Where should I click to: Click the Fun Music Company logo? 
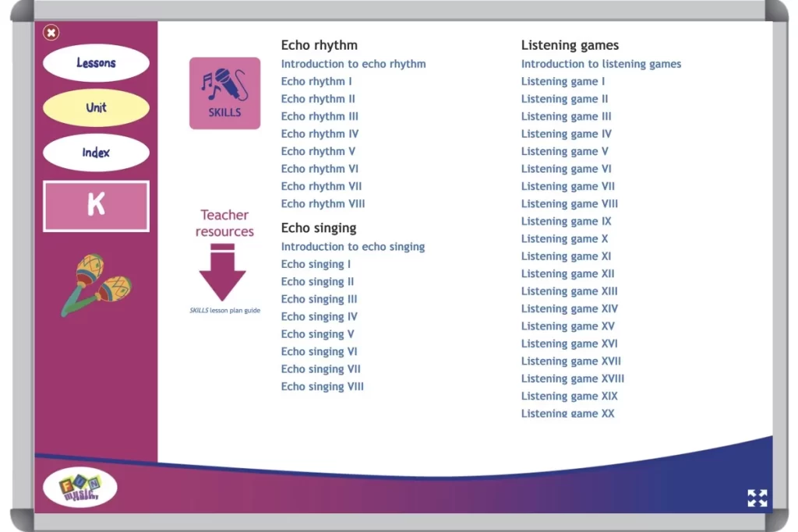(80, 488)
